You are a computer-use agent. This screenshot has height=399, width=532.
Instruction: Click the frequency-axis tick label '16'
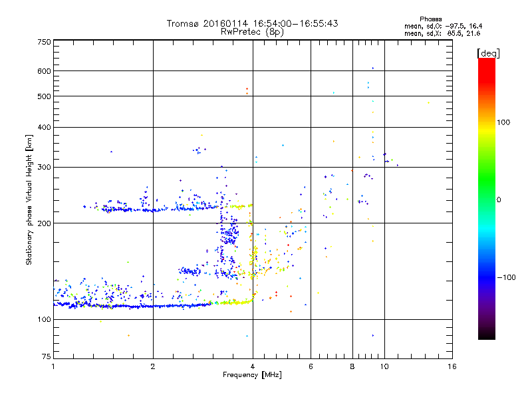(452, 366)
